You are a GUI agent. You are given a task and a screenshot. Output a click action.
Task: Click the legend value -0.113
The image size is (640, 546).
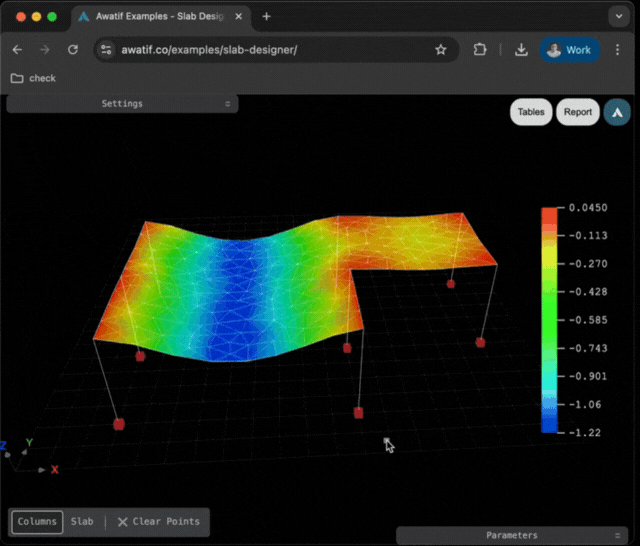click(588, 235)
